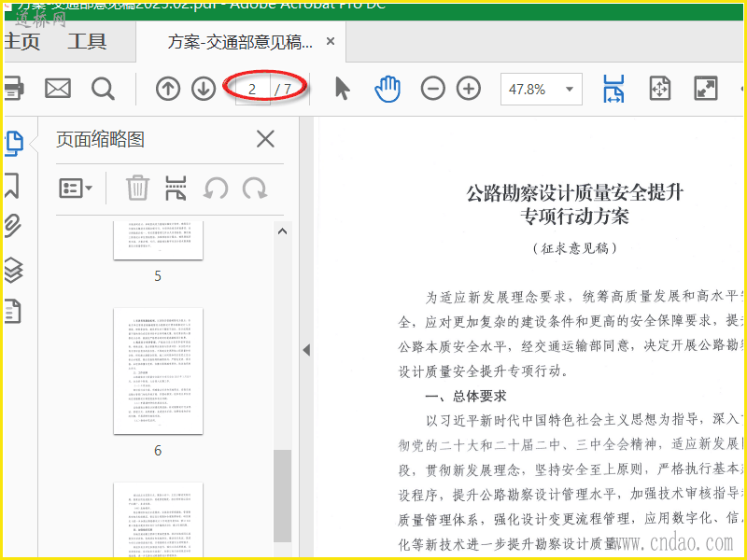This screenshot has height=560, width=747.
Task: Open the thumbnail options menu dropdown
Action: (76, 189)
